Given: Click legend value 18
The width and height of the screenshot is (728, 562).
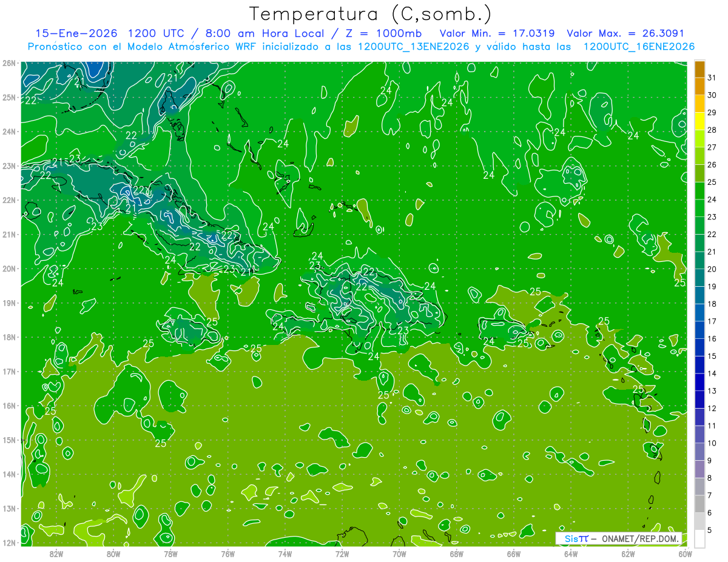Looking at the screenshot, I should pyautogui.click(x=712, y=304).
